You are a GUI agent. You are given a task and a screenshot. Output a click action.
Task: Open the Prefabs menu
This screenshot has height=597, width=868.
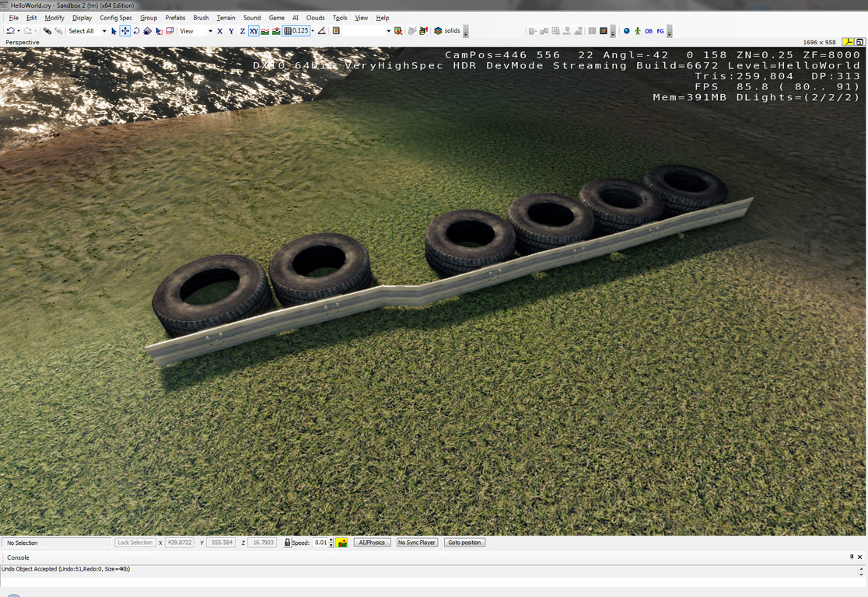[175, 18]
